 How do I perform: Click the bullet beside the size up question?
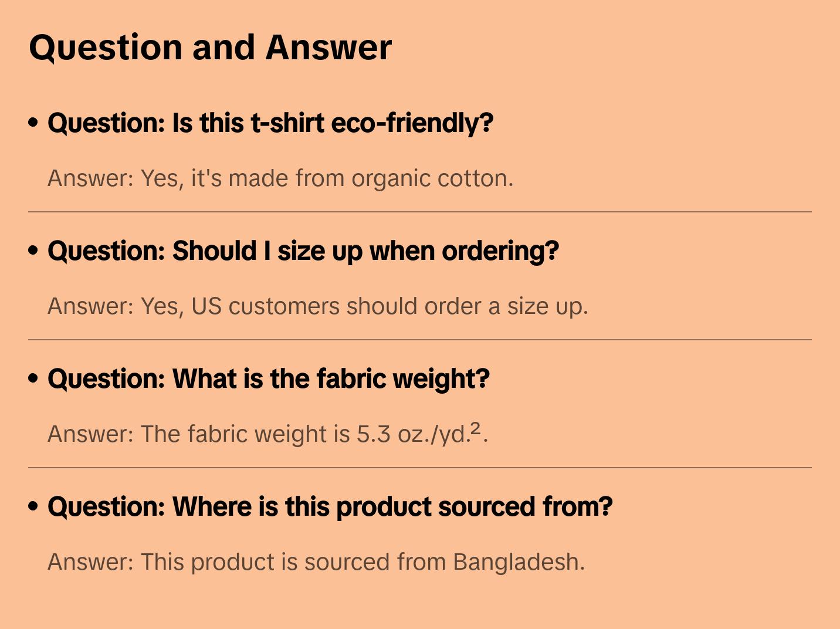pos(33,251)
